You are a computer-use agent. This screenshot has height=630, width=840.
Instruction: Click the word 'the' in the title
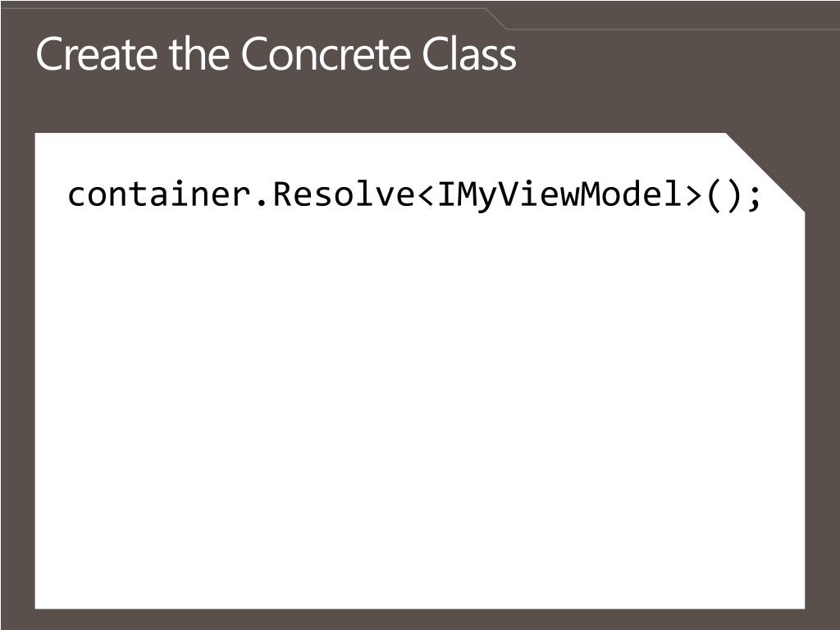(199, 54)
